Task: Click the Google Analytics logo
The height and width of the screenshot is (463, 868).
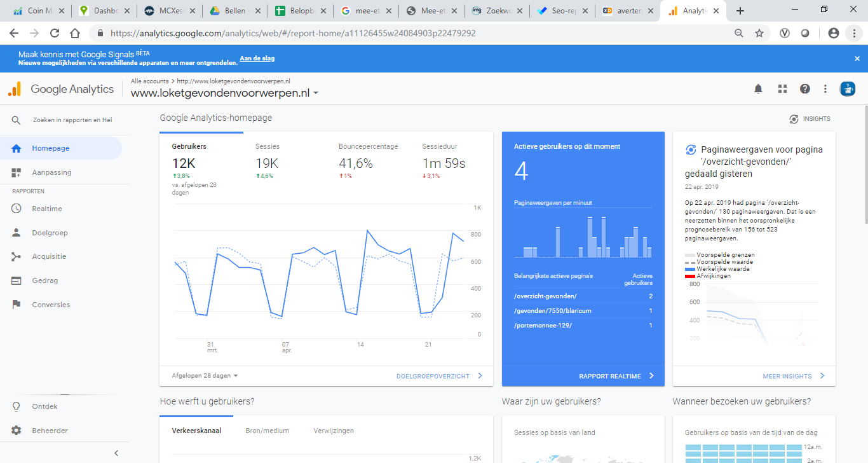Action: coord(60,89)
